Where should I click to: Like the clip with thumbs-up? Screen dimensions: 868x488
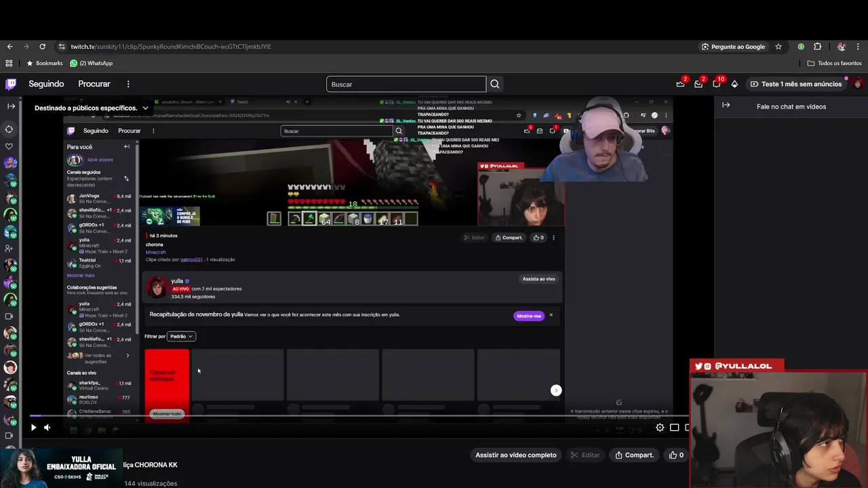[x=677, y=455]
